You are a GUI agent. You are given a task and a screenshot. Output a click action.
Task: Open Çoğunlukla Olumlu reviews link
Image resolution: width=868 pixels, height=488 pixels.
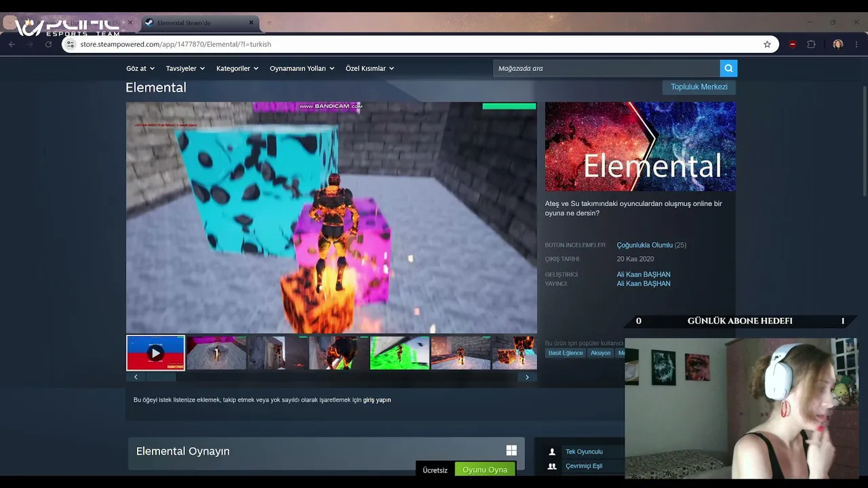point(645,245)
